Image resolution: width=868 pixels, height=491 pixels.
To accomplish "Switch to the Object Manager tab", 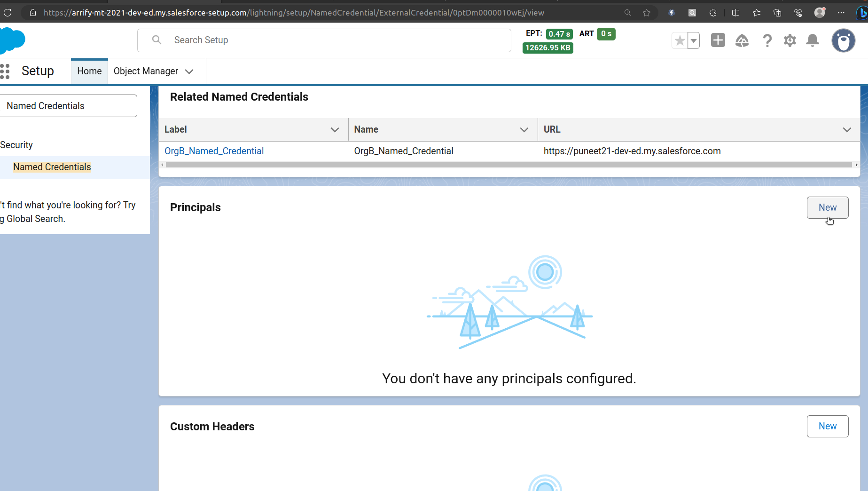I will [x=146, y=71].
